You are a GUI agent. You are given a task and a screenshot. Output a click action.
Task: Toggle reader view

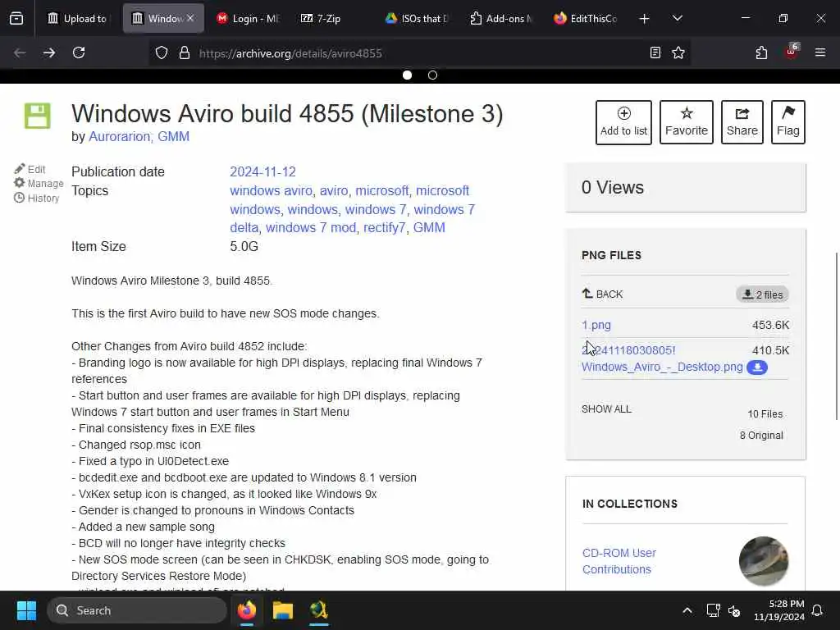655,52
